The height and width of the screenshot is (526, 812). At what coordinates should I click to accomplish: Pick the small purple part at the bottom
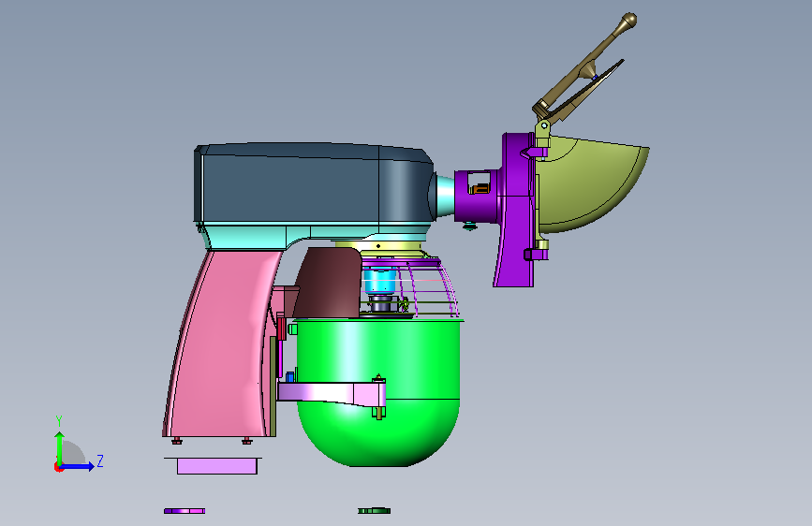click(185, 511)
